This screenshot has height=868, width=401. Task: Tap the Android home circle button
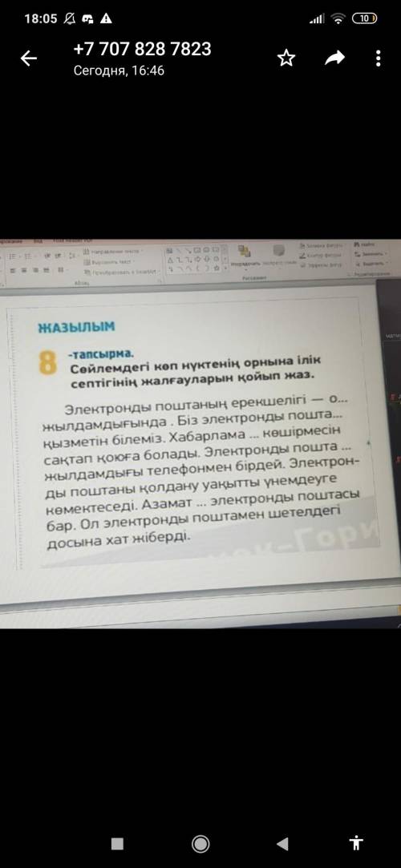click(200, 843)
